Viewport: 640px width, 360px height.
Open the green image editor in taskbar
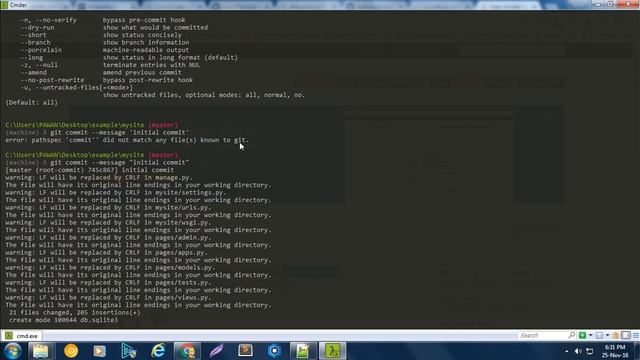pos(303,351)
